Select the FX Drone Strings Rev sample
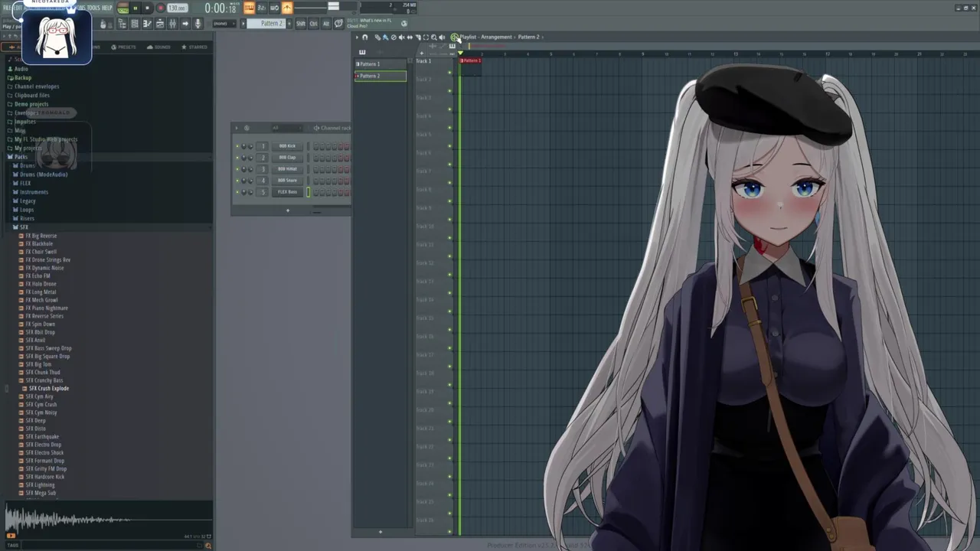 pos(47,260)
